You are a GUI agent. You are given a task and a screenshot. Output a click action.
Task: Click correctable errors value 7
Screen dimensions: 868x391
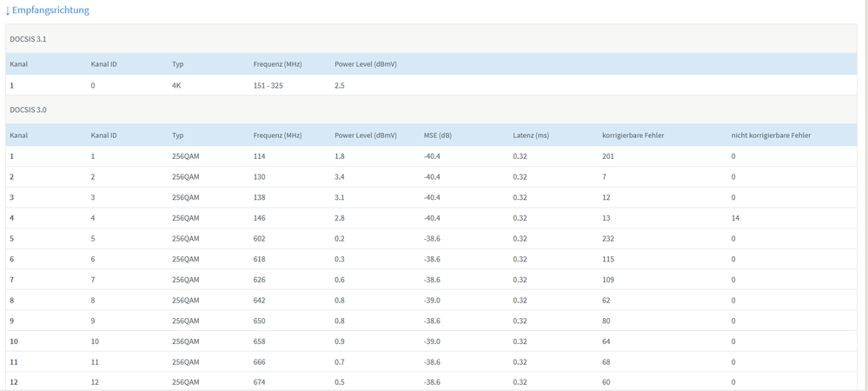coord(605,176)
